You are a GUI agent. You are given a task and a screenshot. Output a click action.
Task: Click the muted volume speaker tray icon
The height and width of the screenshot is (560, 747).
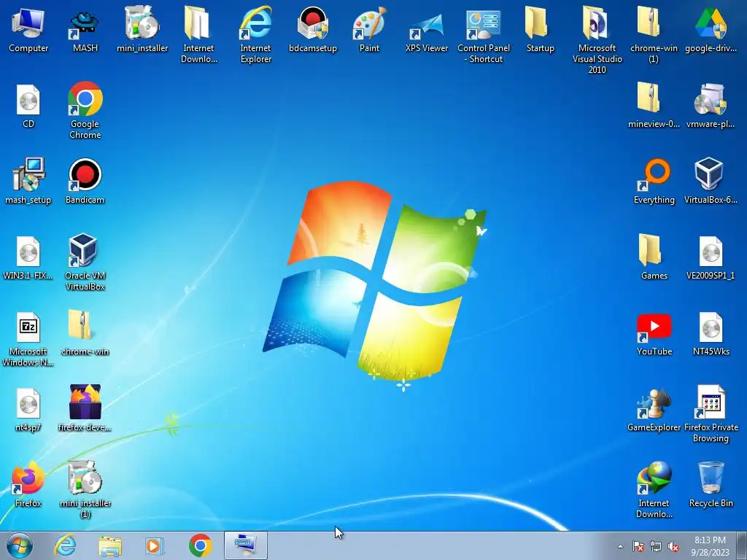click(x=673, y=546)
